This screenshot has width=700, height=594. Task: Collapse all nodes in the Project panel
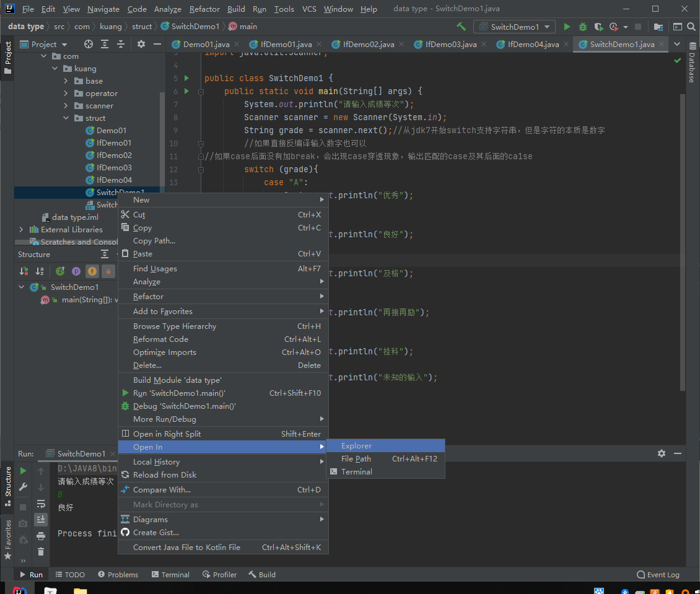pos(121,44)
